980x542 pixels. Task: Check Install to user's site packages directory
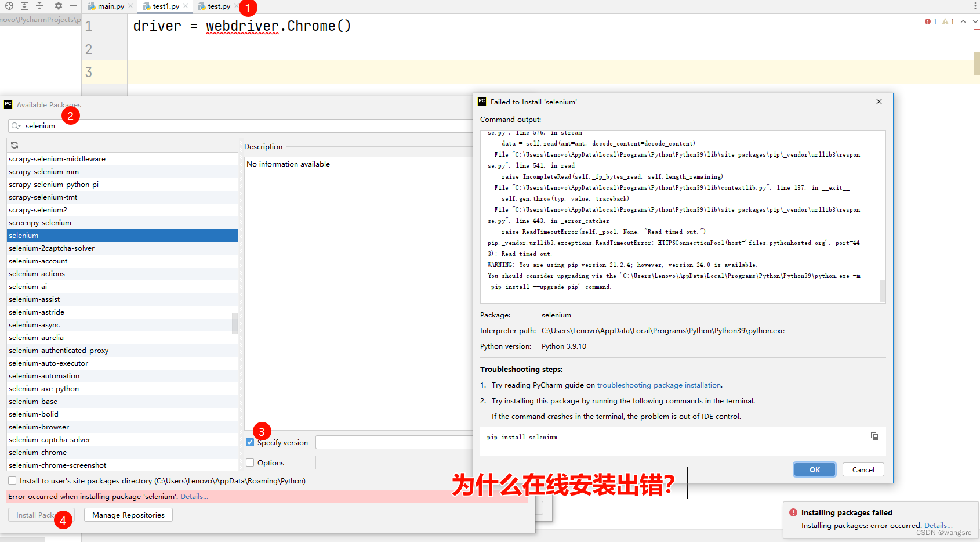[12, 480]
